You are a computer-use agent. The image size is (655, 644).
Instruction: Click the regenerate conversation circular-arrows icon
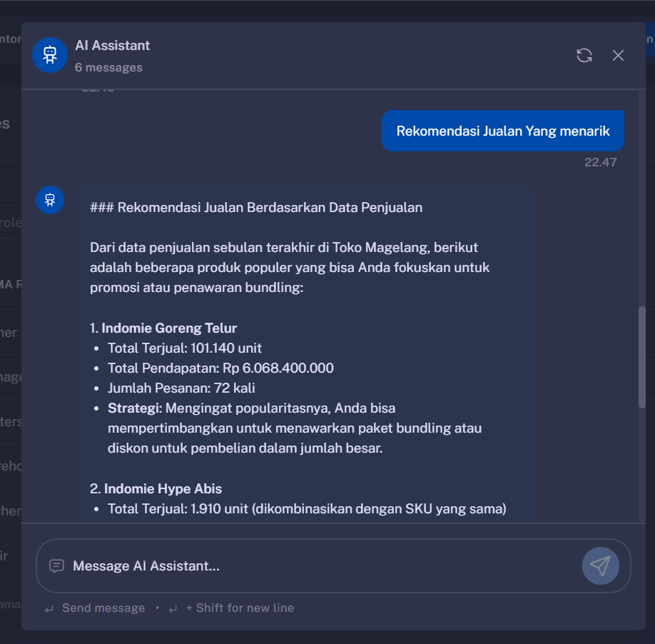pos(584,55)
